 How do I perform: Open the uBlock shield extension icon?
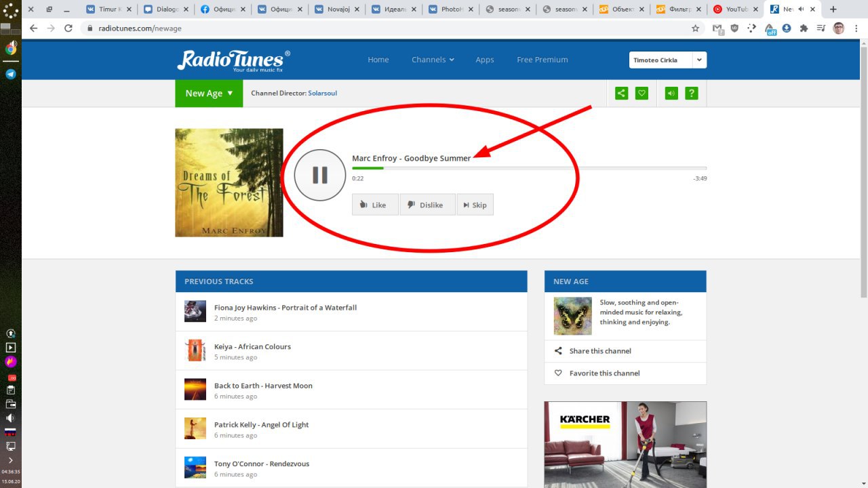tap(735, 28)
